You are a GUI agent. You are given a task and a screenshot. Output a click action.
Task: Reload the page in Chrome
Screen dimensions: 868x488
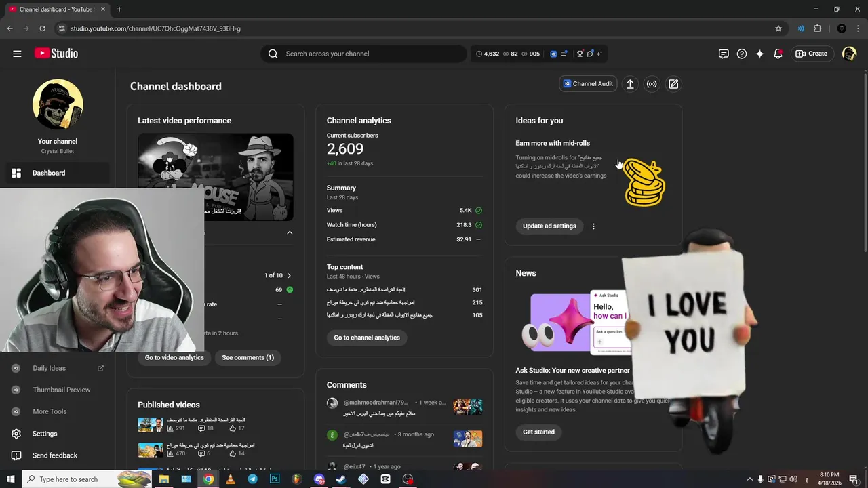coord(42,28)
